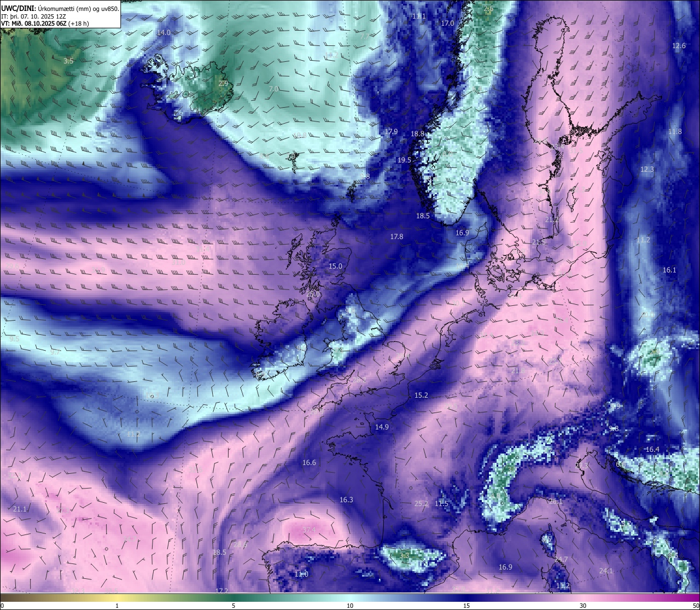This screenshot has height=610, width=700.
Task: Click the 17.0 value off northern Norway
Action: (447, 24)
